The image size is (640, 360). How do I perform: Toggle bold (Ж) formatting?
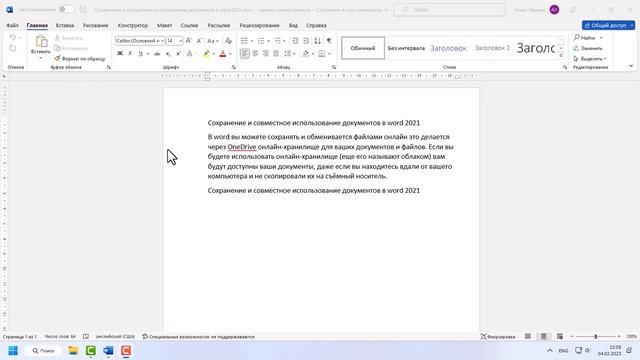point(120,53)
